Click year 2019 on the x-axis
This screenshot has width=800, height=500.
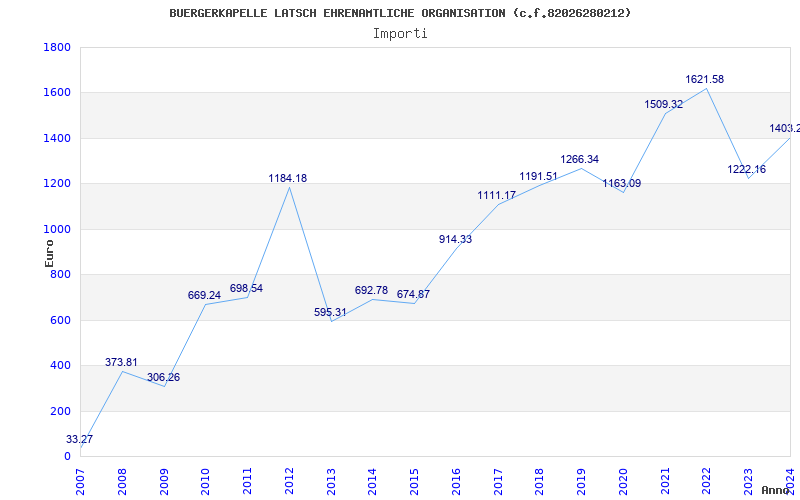582,481
